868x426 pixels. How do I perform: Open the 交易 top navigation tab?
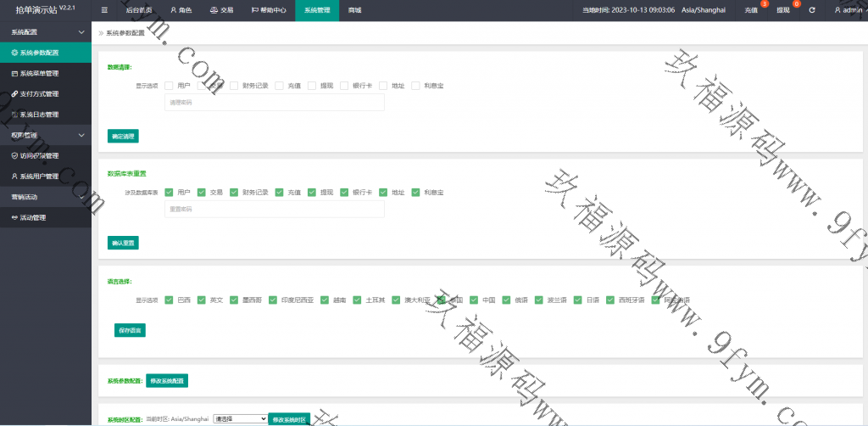point(221,10)
